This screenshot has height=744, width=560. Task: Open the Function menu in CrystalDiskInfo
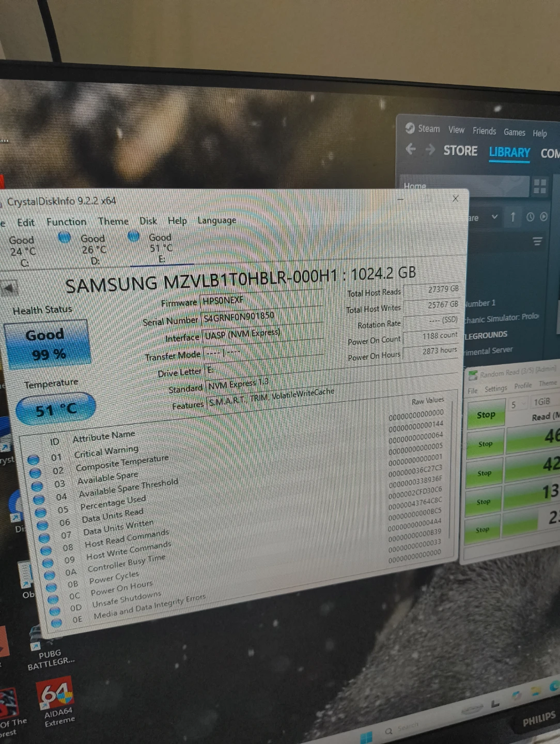(66, 222)
